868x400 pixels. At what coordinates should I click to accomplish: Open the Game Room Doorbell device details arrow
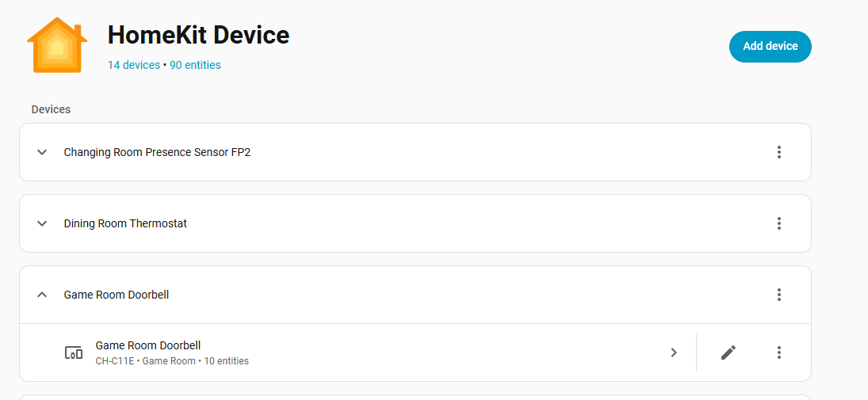[x=674, y=352]
